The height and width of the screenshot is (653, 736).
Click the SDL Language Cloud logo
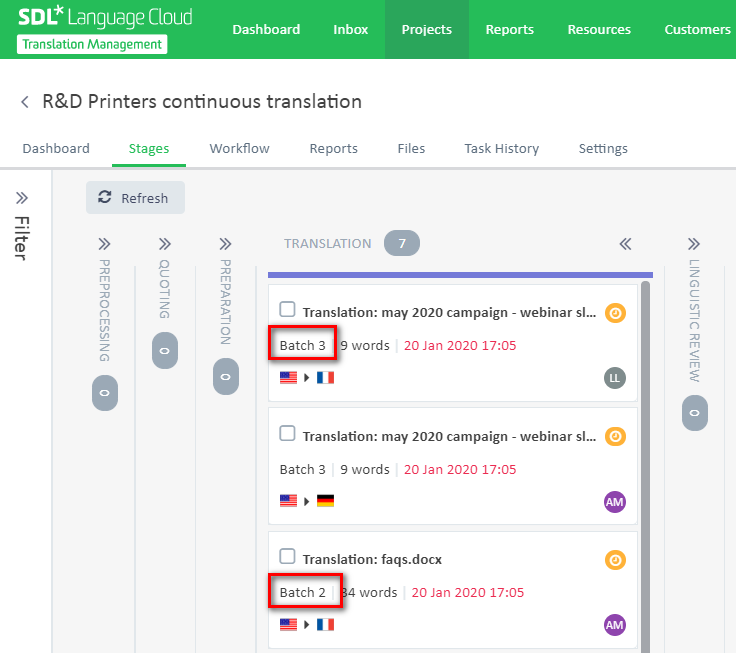(x=105, y=29)
